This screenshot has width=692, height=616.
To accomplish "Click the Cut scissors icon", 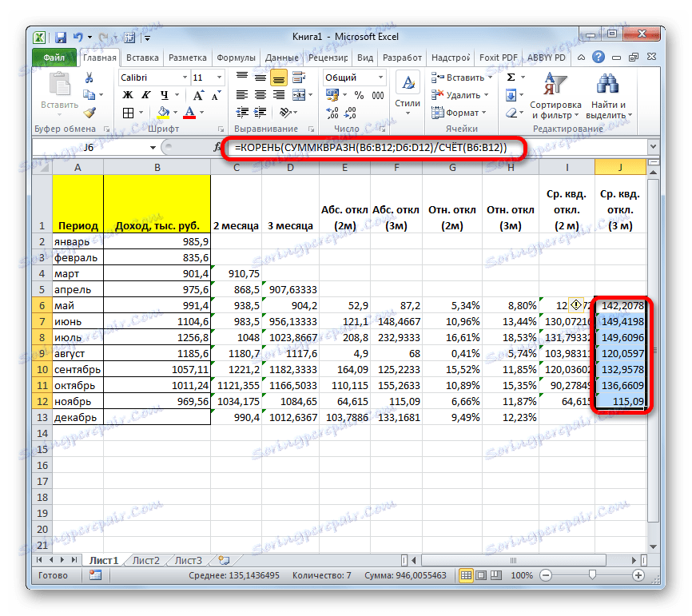I will (89, 77).
